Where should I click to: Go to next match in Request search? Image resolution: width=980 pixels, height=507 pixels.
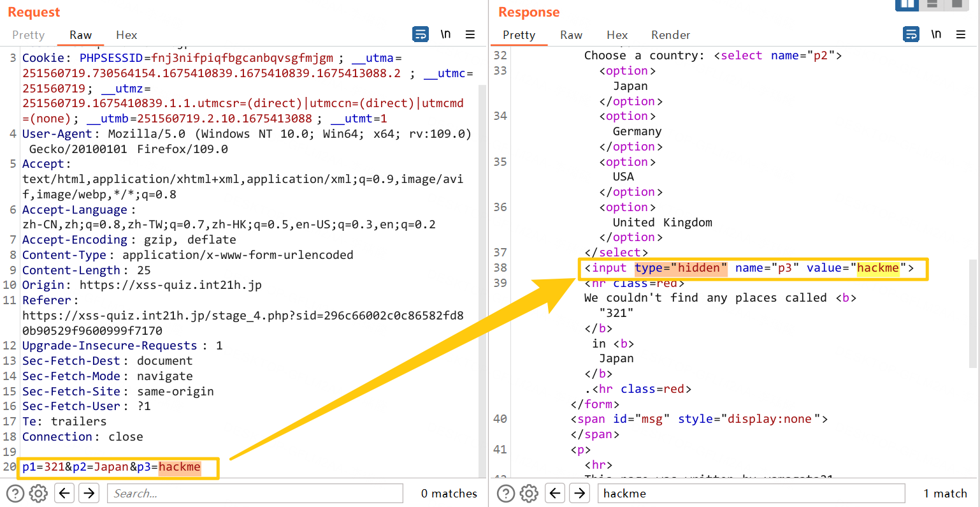89,493
